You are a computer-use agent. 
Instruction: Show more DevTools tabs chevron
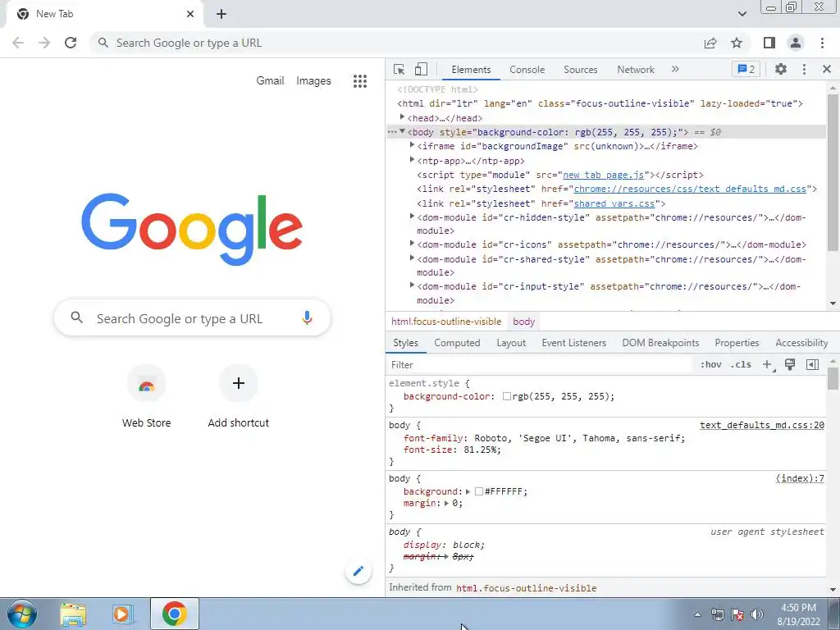tap(675, 69)
